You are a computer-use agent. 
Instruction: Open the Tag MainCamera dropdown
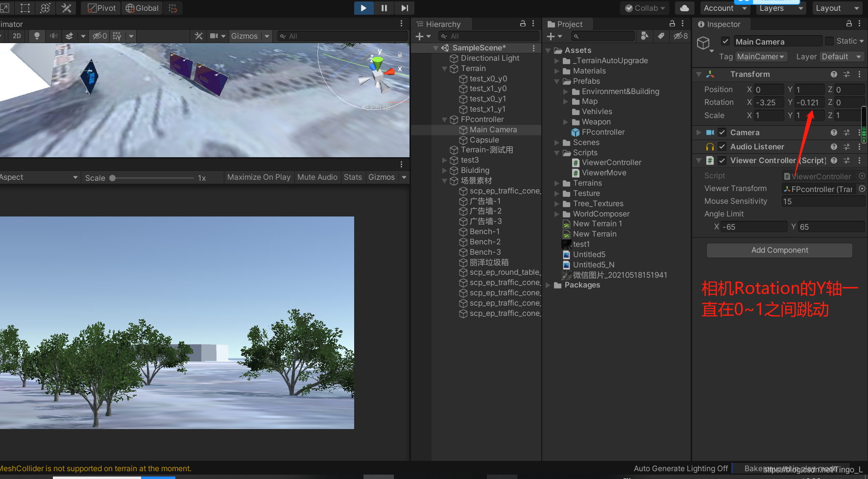coord(761,57)
